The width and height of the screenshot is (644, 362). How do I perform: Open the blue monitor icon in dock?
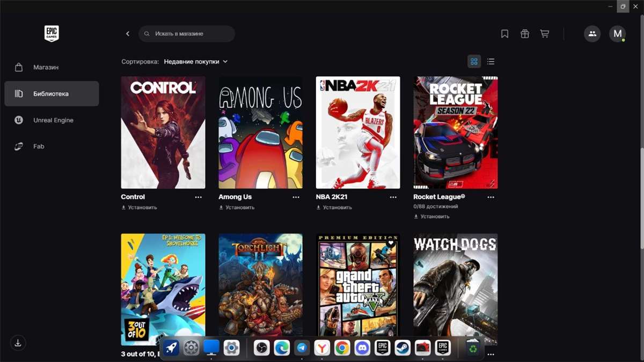click(x=211, y=348)
